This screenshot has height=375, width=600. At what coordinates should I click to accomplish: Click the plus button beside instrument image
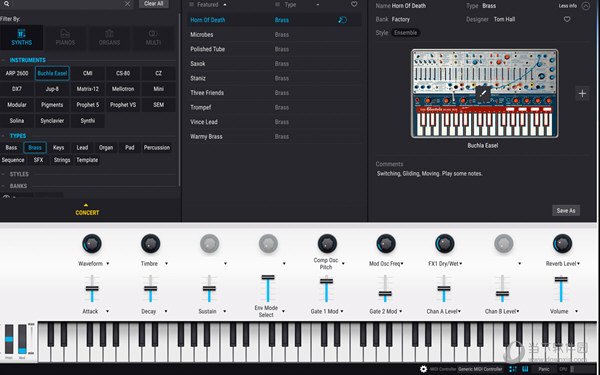[582, 93]
